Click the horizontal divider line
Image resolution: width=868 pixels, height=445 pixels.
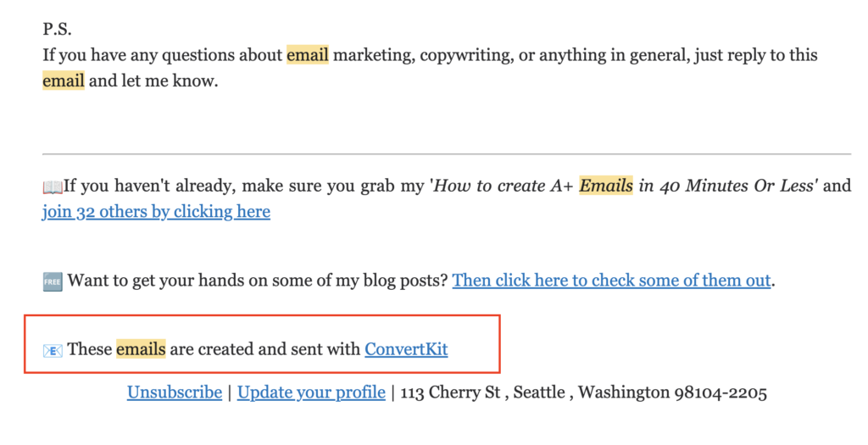447,154
